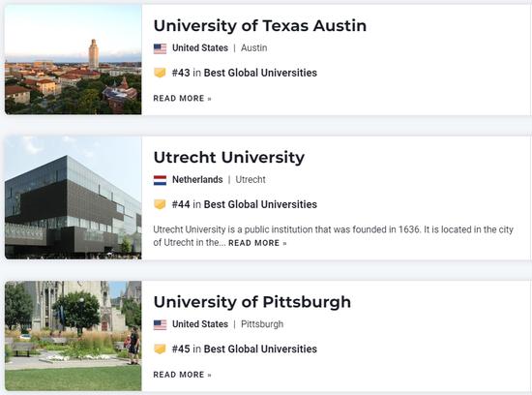Viewport: 532px width, 395px height.
Task: Click the Netherlands country label
Action: [x=197, y=180]
